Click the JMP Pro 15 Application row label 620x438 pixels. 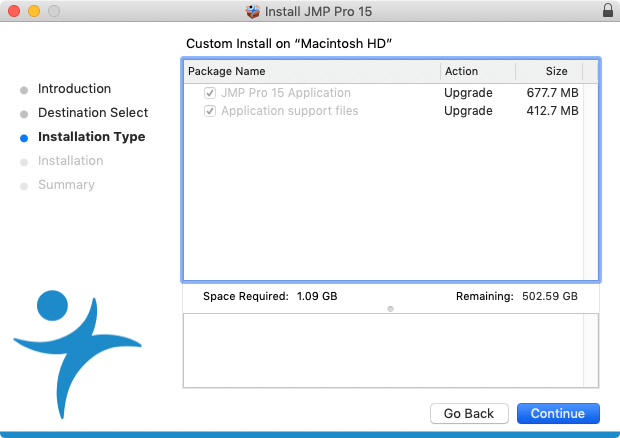pyautogui.click(x=286, y=93)
